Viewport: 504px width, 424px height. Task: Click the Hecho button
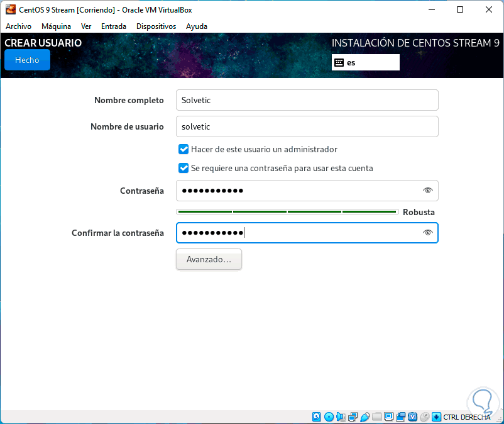click(x=27, y=60)
